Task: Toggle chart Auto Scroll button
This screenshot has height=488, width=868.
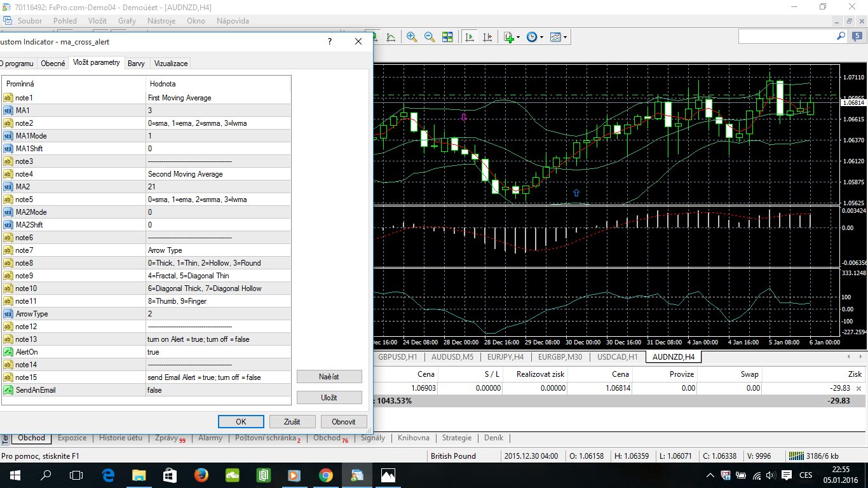Action: (x=470, y=37)
